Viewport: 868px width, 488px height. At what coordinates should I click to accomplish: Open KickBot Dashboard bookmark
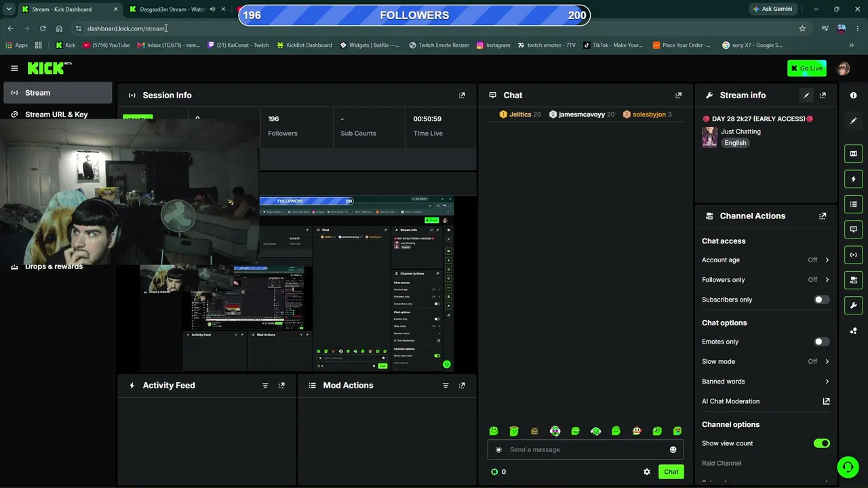(x=304, y=45)
